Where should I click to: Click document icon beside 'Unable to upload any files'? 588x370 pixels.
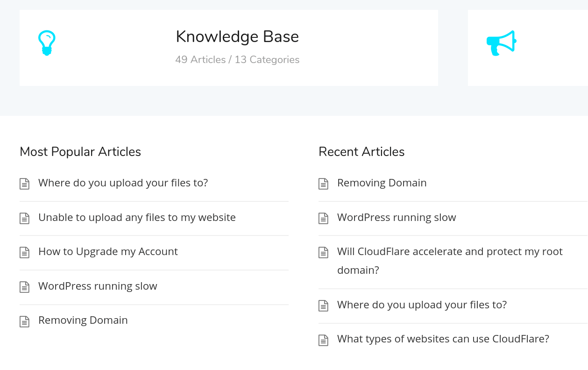tap(24, 218)
